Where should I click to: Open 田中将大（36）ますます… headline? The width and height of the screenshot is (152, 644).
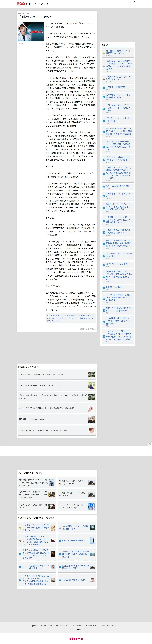[x=118, y=264]
